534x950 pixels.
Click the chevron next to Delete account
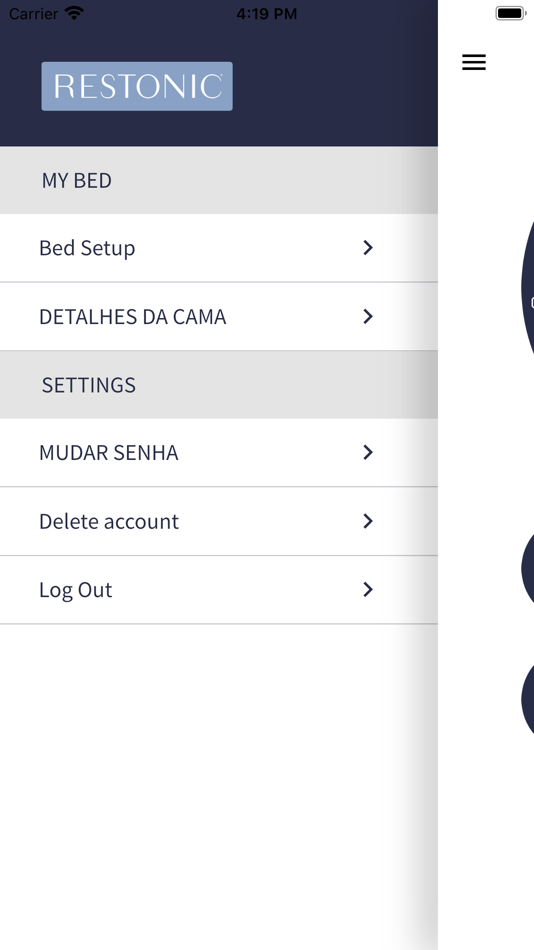click(367, 521)
